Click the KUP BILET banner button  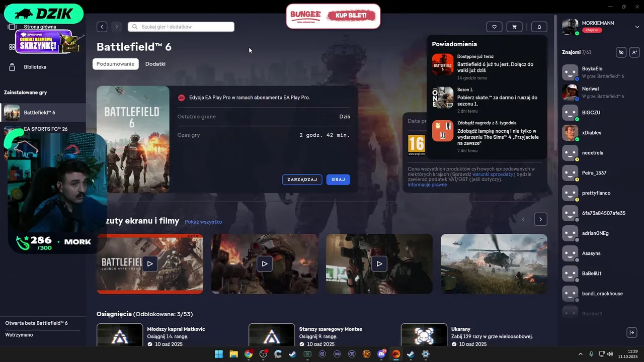click(351, 16)
